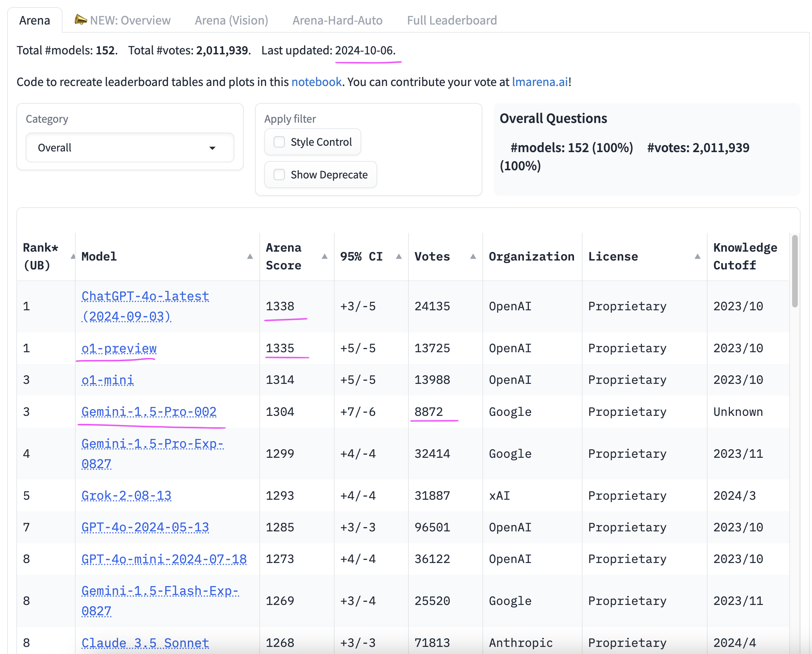The image size is (812, 654).
Task: Enable the Style Control checkbox
Action: [279, 142]
